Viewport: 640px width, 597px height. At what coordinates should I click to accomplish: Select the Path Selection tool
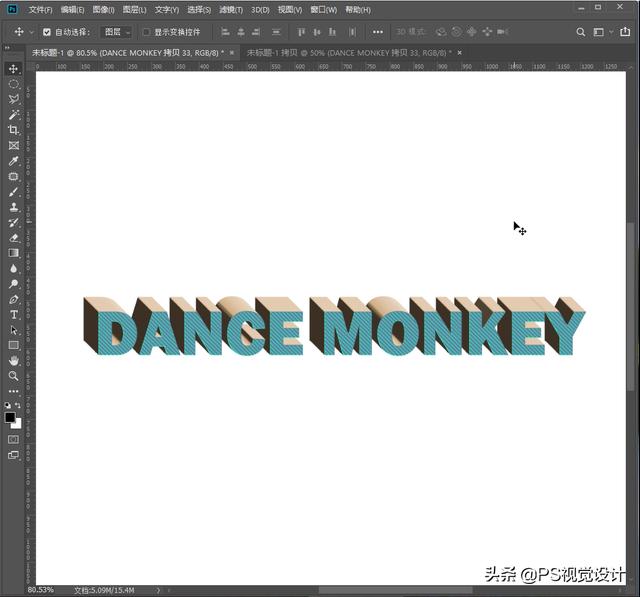click(x=13, y=330)
